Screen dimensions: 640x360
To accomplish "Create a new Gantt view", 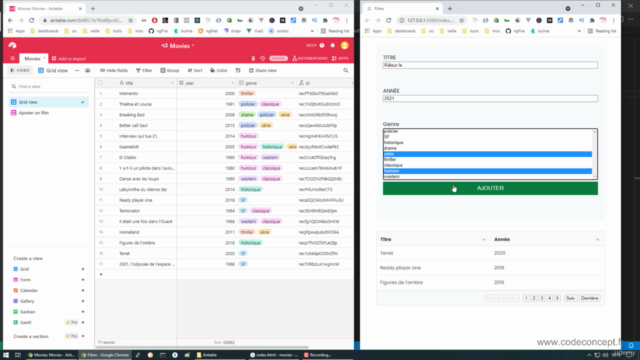I will point(48,322).
